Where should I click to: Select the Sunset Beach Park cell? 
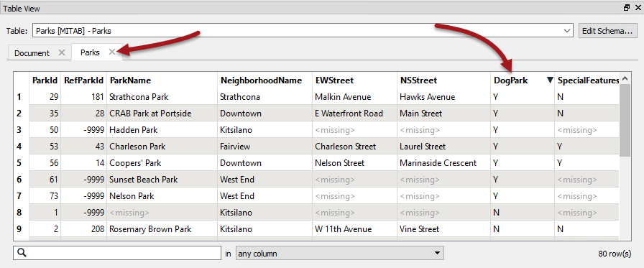coord(162,180)
